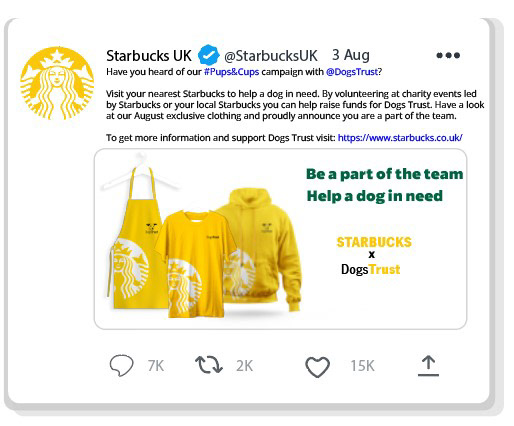Open the @DogsTrust mention
Screen dimensions: 514x426
tap(352, 72)
